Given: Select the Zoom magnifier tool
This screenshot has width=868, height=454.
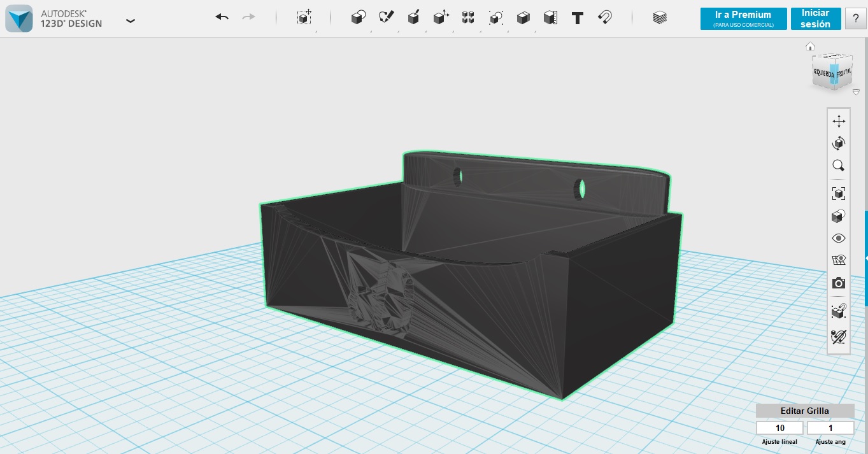Looking at the screenshot, I should 839,166.
